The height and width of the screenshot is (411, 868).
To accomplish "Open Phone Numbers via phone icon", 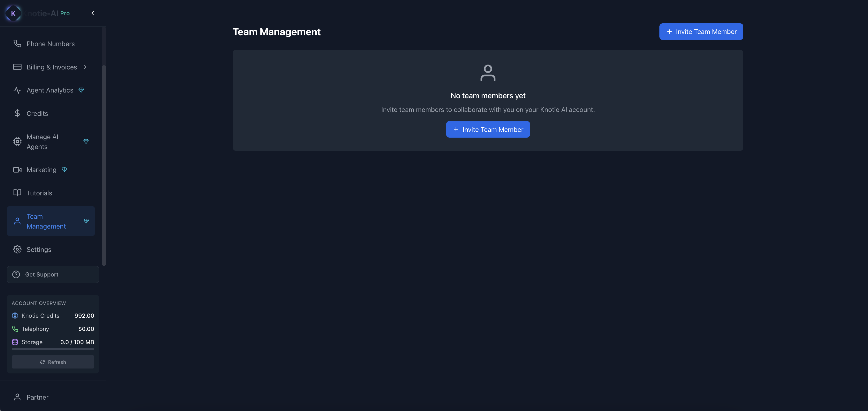I will point(17,44).
